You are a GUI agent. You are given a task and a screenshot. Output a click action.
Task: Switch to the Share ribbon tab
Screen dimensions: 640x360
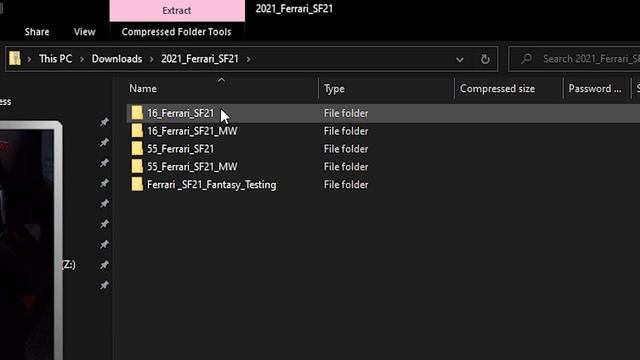tap(37, 32)
